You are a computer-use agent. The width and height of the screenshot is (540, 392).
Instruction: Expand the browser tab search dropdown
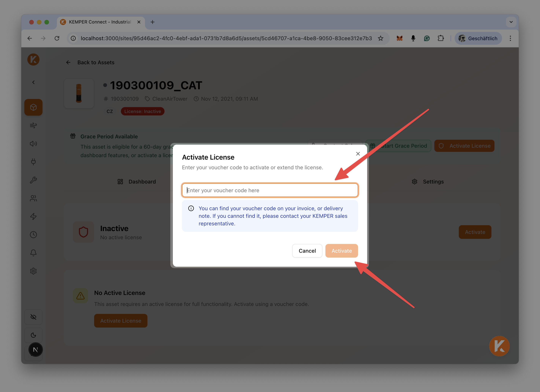coord(511,22)
